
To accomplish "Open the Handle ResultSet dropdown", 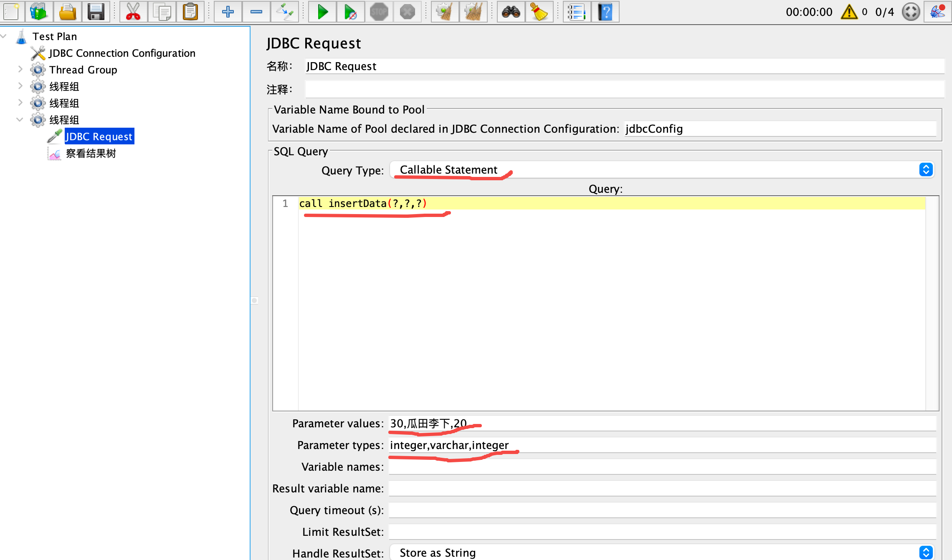I will pos(662,552).
